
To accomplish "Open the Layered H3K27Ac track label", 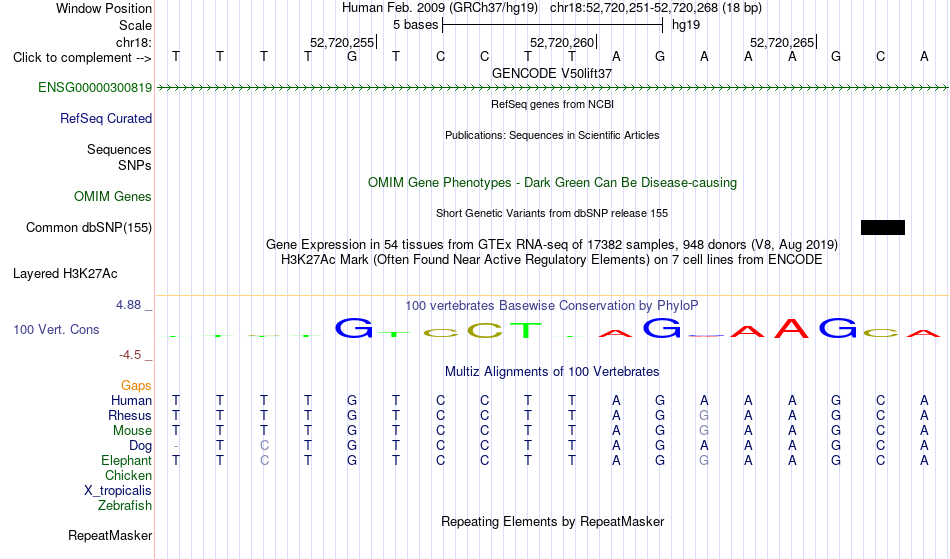I will [x=65, y=273].
